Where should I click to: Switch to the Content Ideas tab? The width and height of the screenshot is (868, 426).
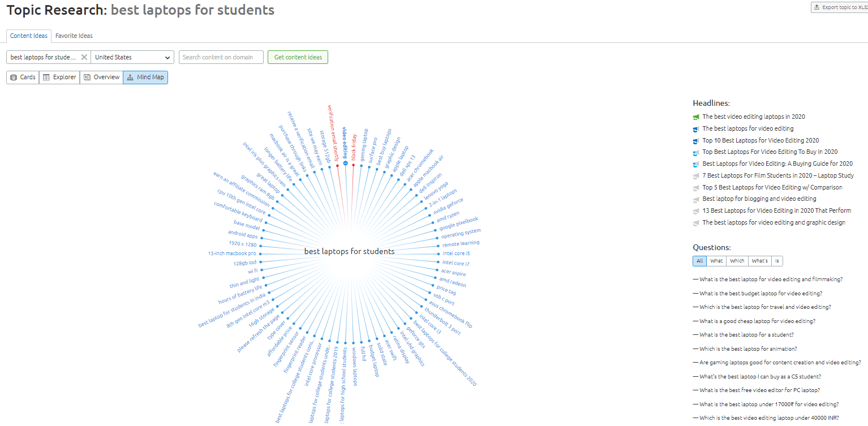[29, 36]
